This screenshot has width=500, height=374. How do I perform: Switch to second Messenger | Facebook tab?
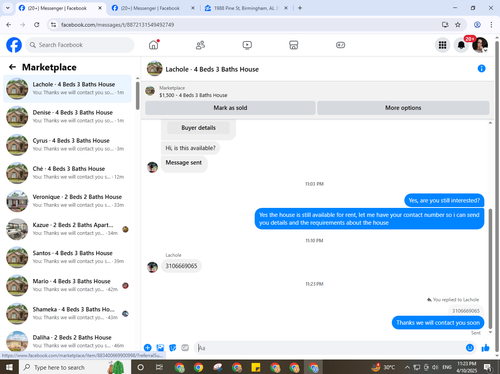(x=150, y=8)
